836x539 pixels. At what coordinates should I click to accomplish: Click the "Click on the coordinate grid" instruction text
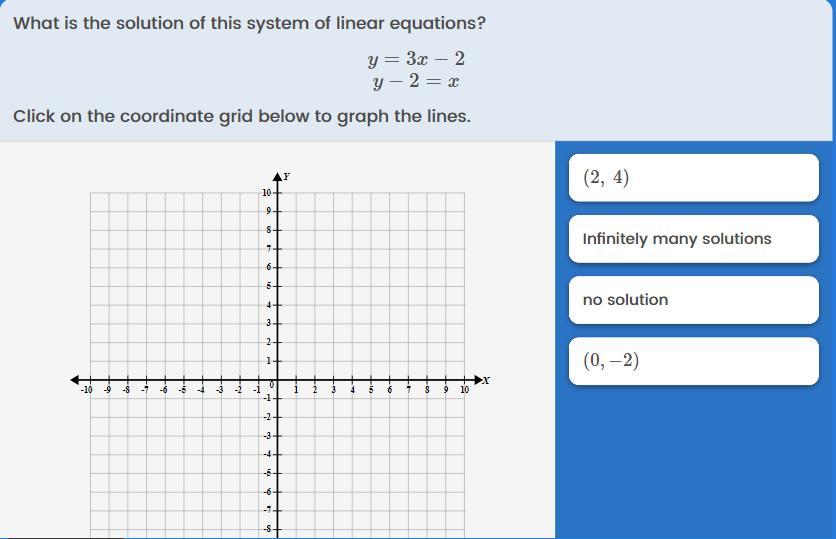point(241,116)
